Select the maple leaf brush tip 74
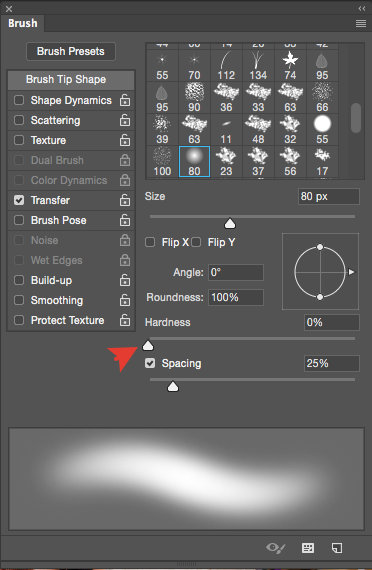Screen dimensions: 372x570 pos(290,65)
